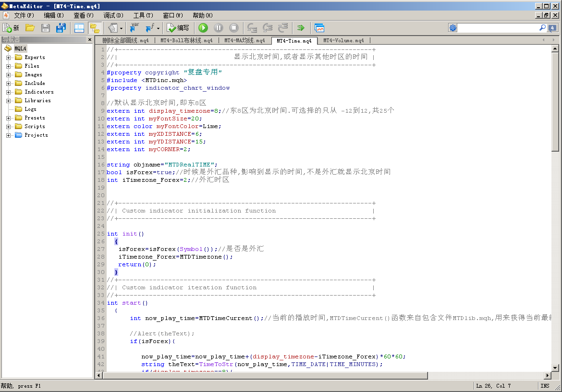The image size is (562, 392).
Task: Click the Open folder toolbar icon
Action: point(30,28)
